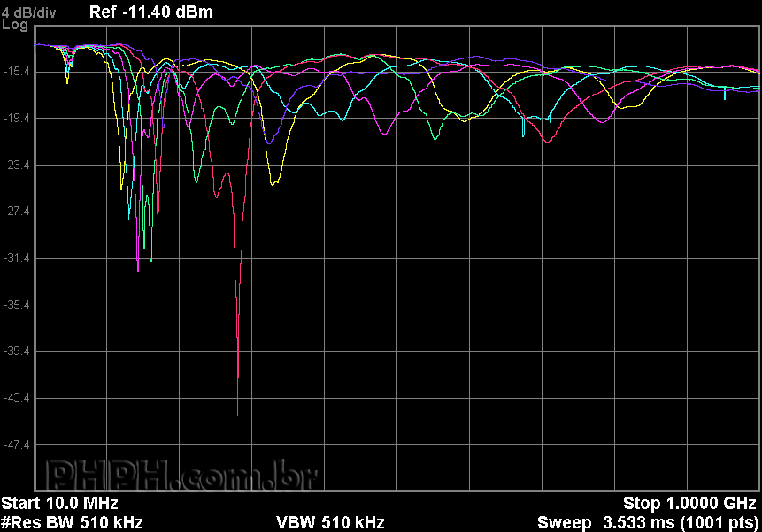Screen dimensions: 762x532
Task: Click the Ref -11.40 dBm reference level
Action: point(151,12)
